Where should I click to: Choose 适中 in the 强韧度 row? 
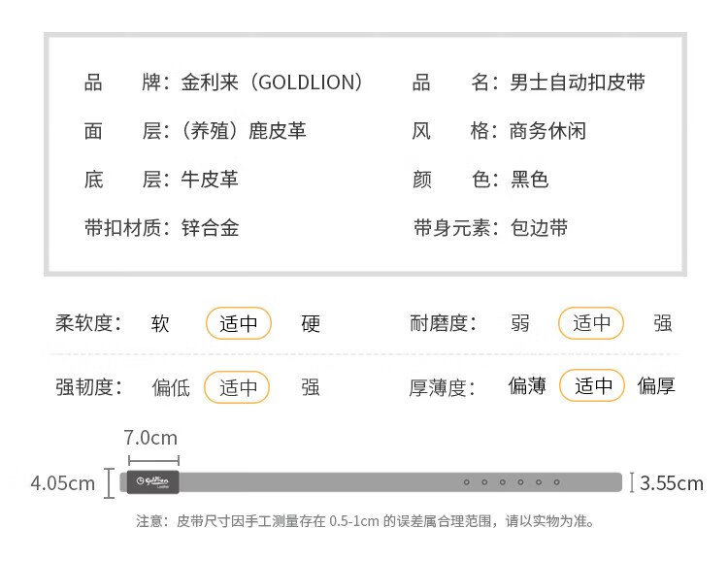[238, 387]
